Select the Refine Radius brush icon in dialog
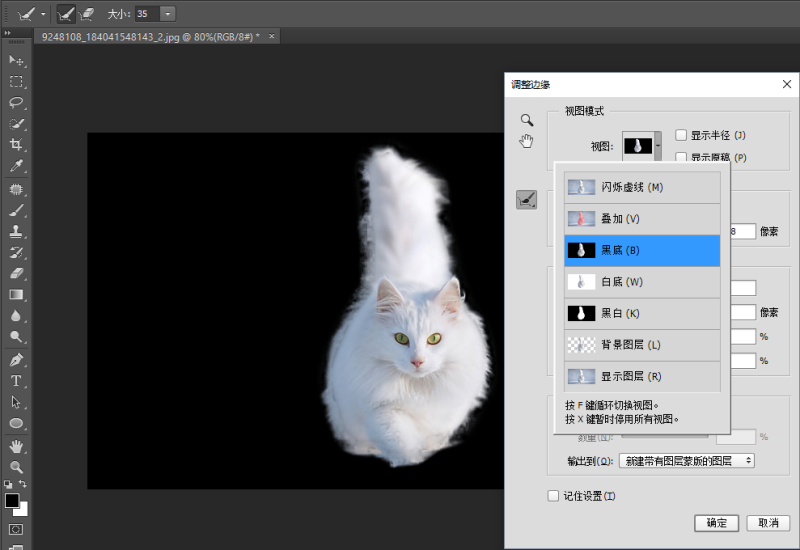Screen dimensions: 800x550 tap(527, 199)
